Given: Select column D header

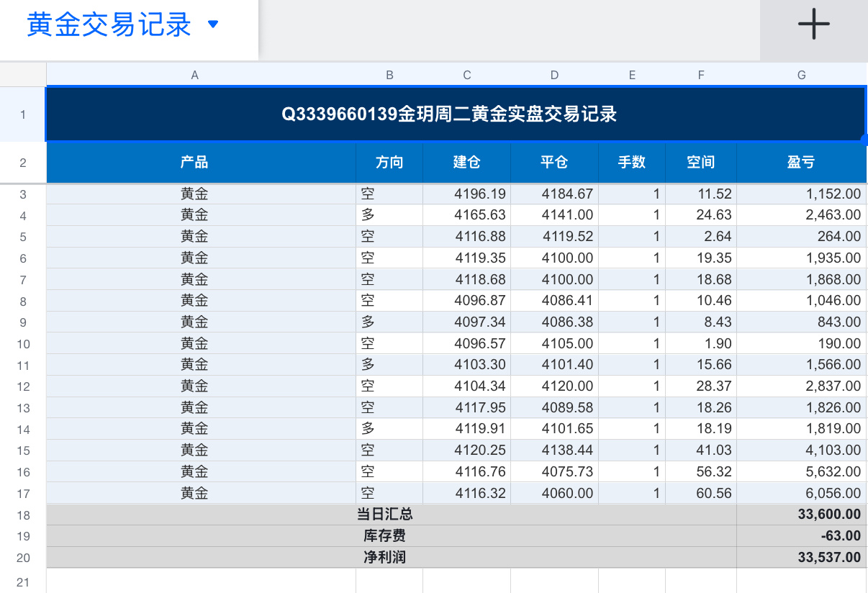Looking at the screenshot, I should (x=554, y=75).
